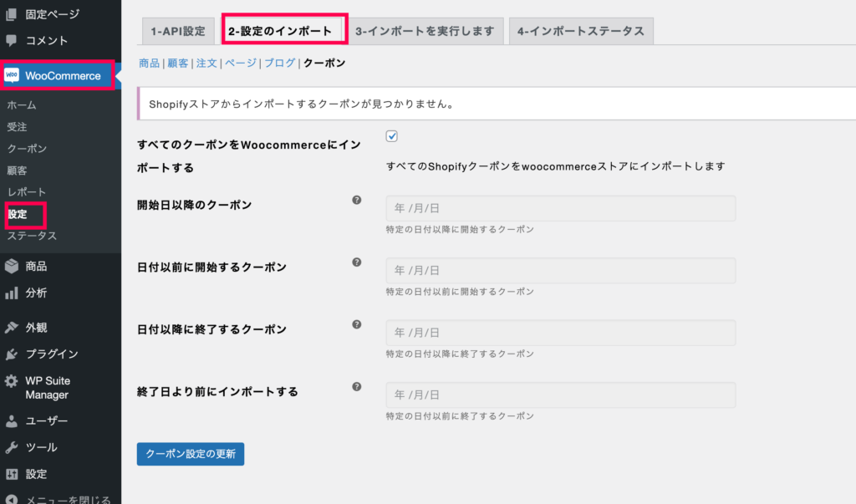
Task: Open the WP Suite Manager menu label
Action: pos(48,388)
